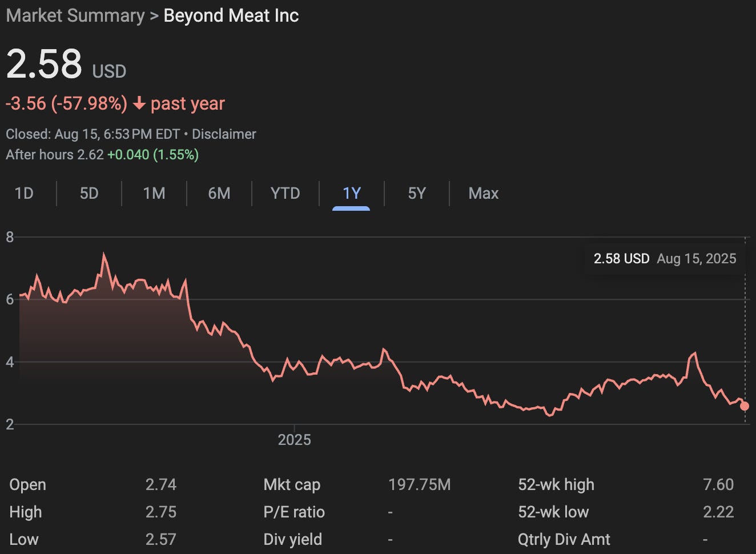756x554 pixels.
Task: Click the 52-wk high label
Action: [556, 485]
